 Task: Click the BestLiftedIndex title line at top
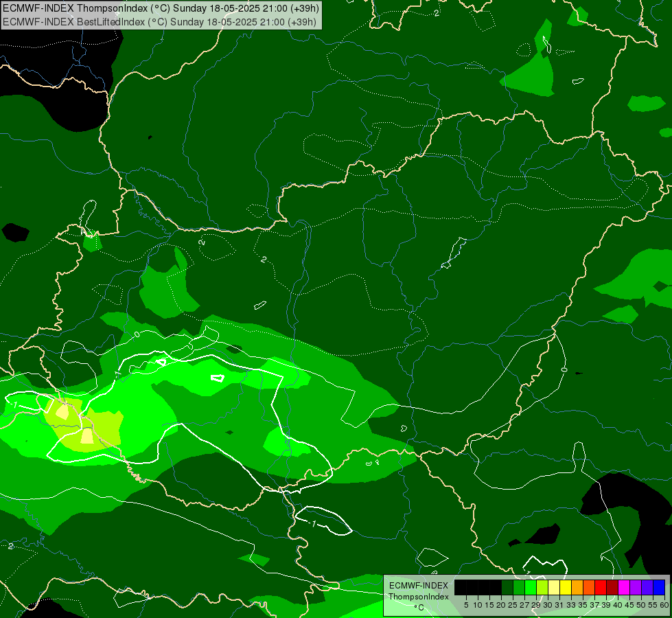(159, 22)
